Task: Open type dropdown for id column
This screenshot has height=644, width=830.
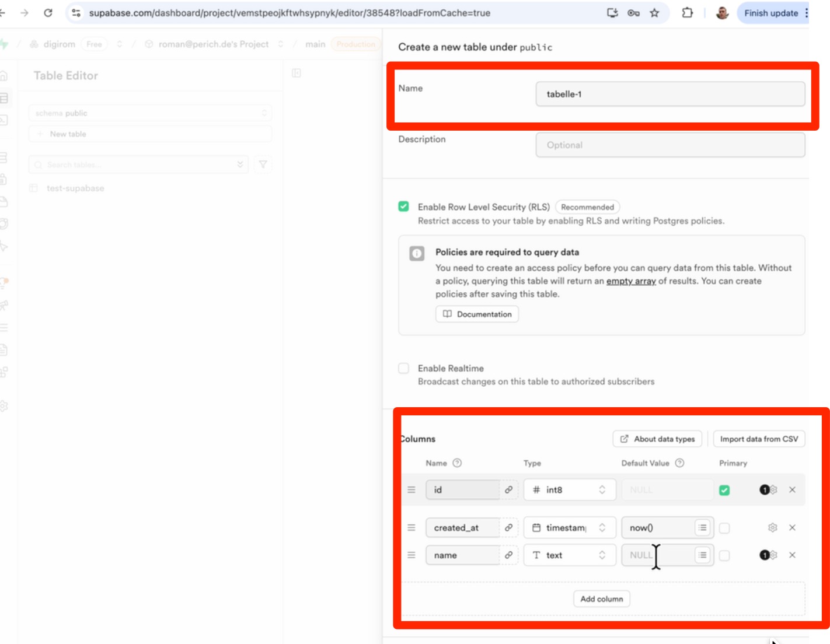Action: (569, 490)
